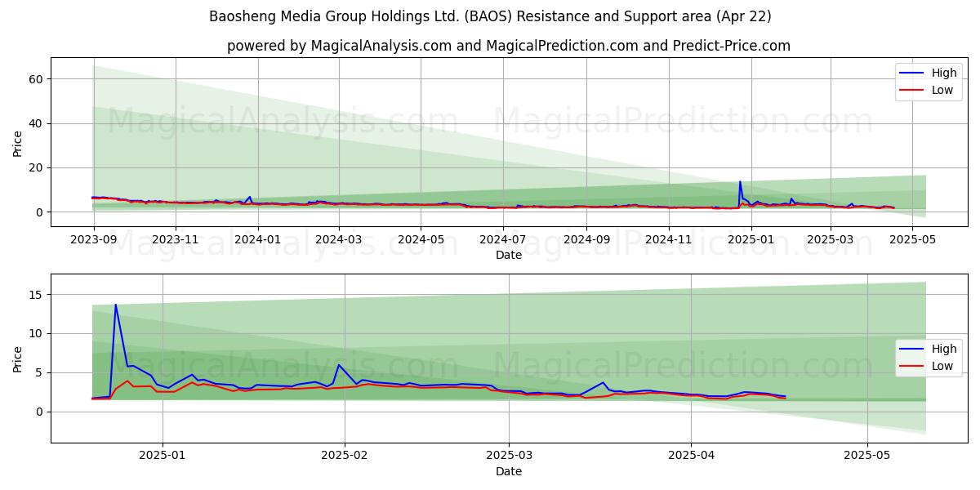The height and width of the screenshot is (490, 980).
Task: Click the '2025-04' tick label in bottom chart
Action: tap(691, 456)
